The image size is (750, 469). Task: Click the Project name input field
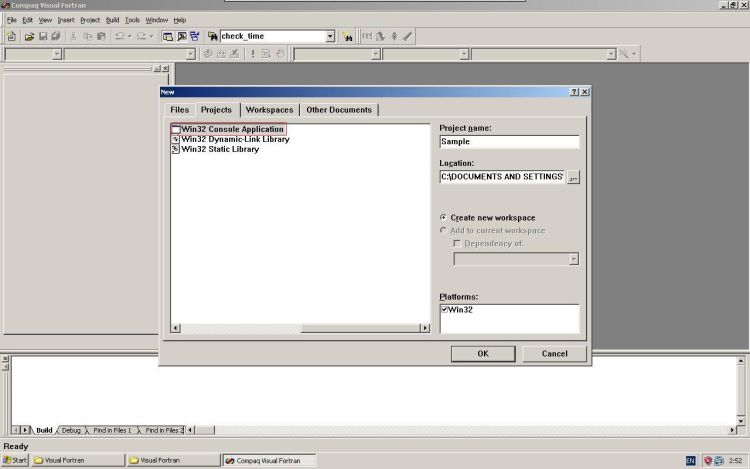pyautogui.click(x=509, y=142)
